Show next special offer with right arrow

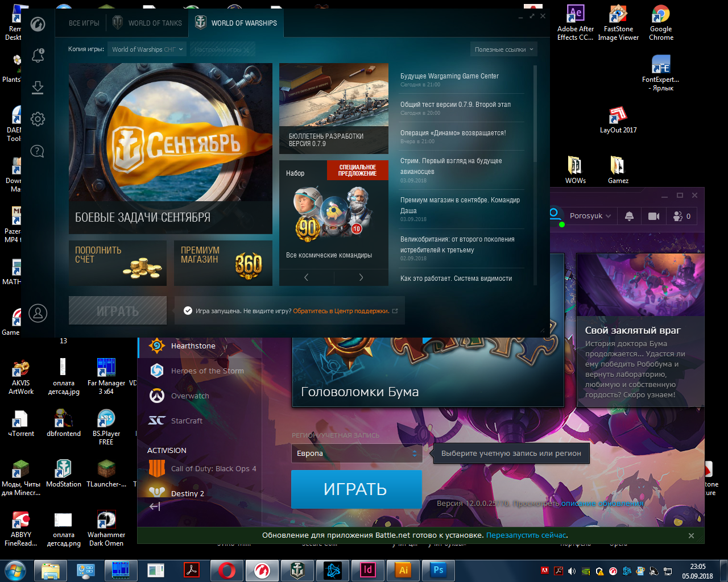pyautogui.click(x=361, y=277)
